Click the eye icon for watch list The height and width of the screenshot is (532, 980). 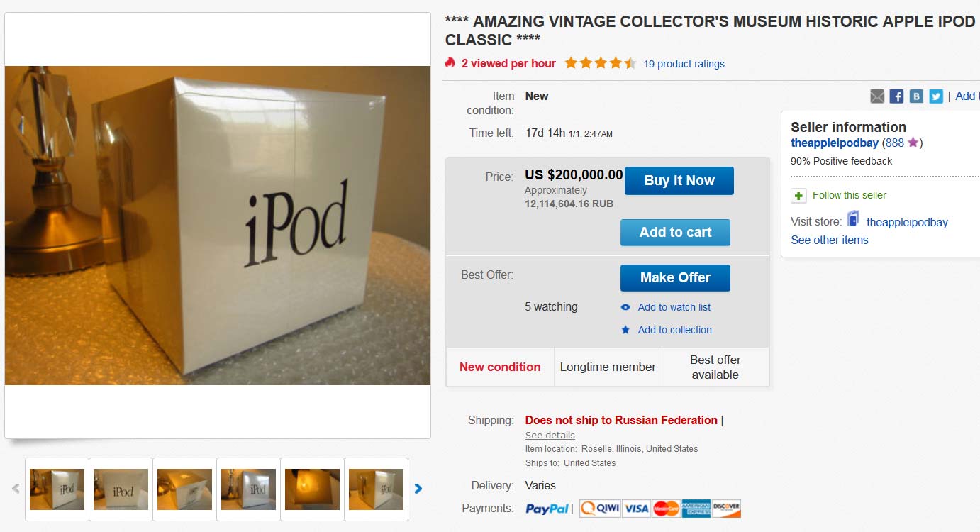pyautogui.click(x=625, y=307)
